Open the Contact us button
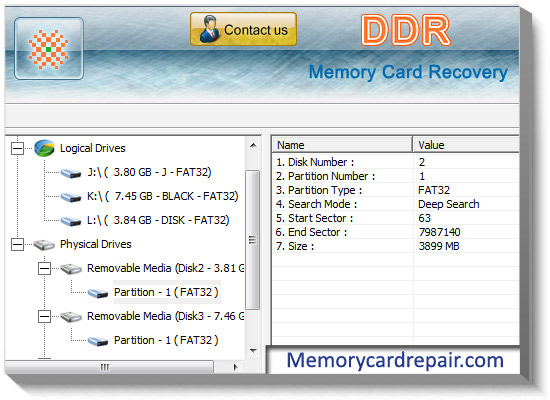Image resolution: width=550 pixels, height=400 pixels. [243, 29]
